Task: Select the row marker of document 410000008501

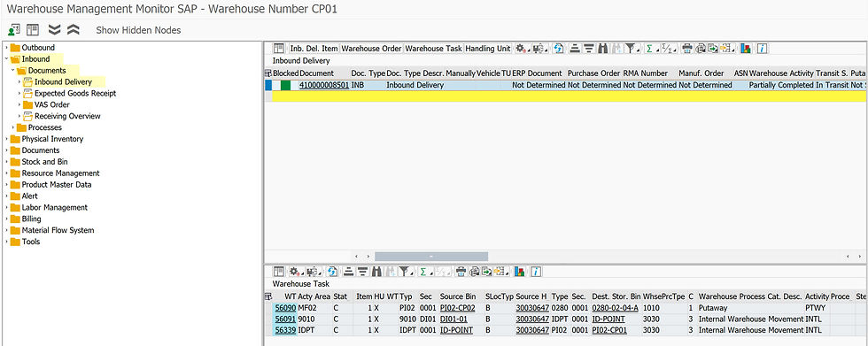Action: pyautogui.click(x=268, y=85)
